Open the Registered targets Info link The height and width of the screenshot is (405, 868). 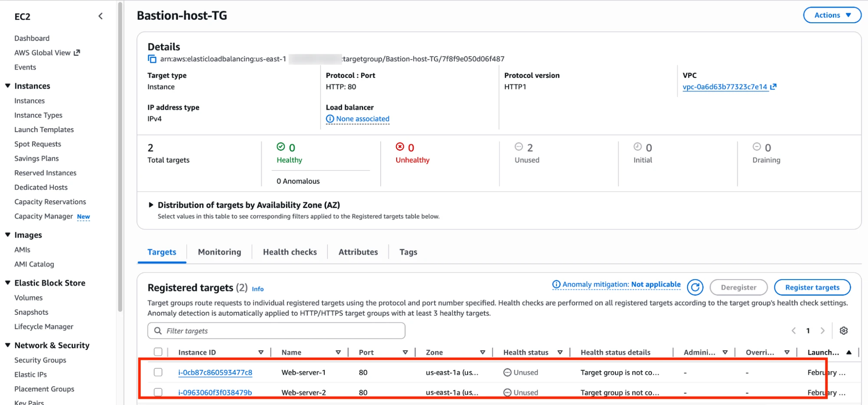[258, 289]
